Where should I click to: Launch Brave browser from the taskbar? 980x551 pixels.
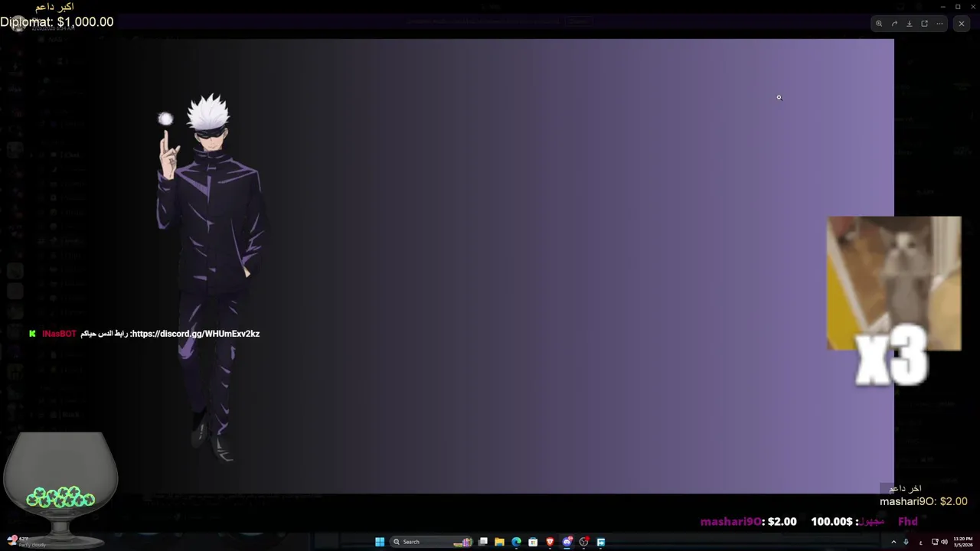click(x=550, y=542)
